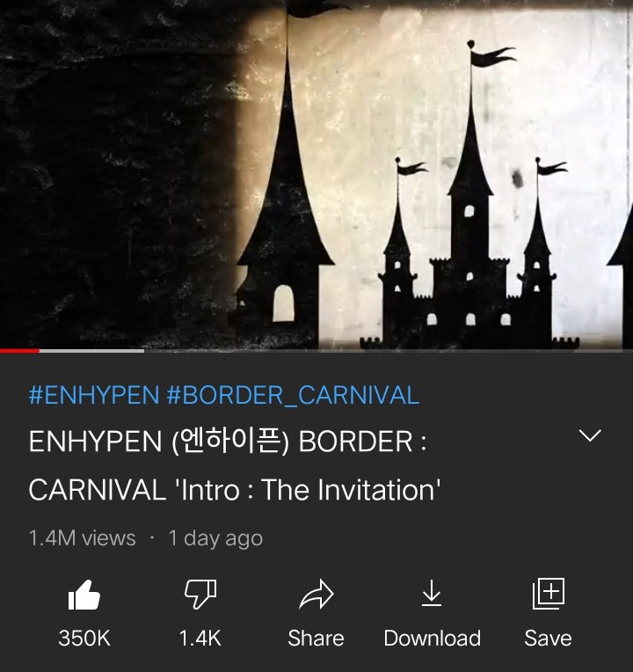Tap the Save to playlist icon
Viewport: 633px width, 672px height.
[x=549, y=594]
